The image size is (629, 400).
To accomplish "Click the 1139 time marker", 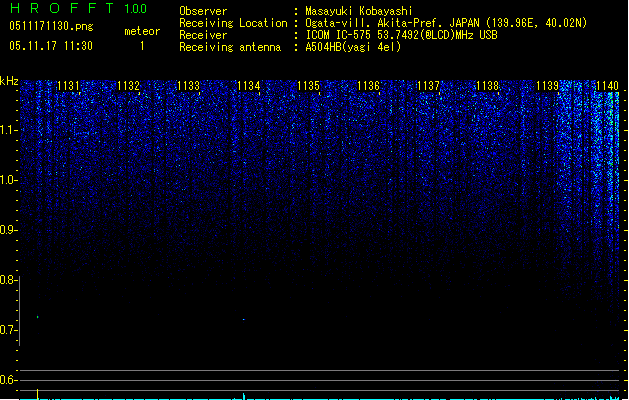I will pyautogui.click(x=547, y=86).
